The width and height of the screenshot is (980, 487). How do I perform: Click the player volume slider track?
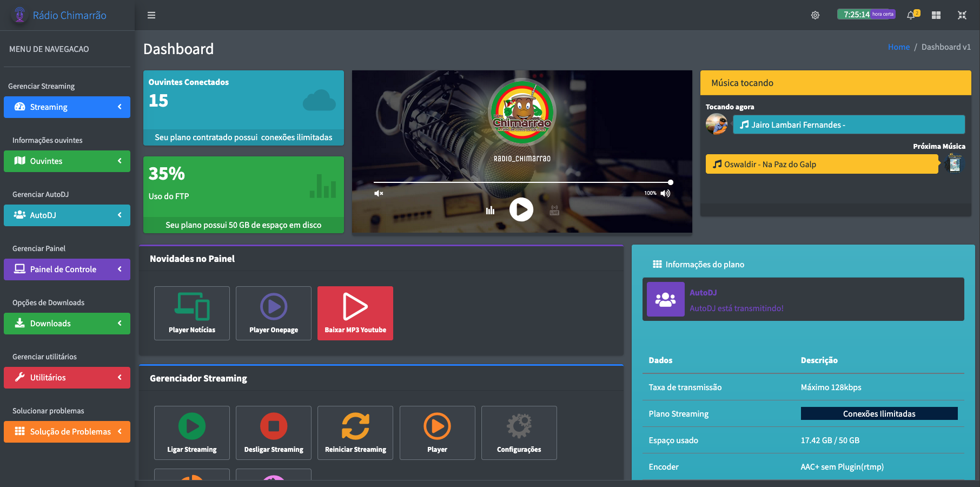click(522, 182)
